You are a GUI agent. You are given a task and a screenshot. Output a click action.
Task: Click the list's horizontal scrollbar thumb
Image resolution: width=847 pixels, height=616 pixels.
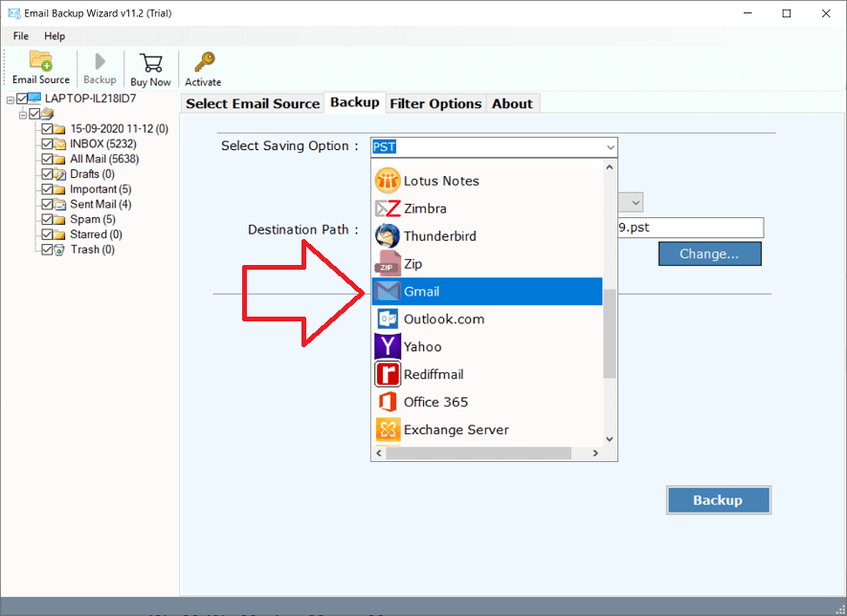[x=479, y=453]
